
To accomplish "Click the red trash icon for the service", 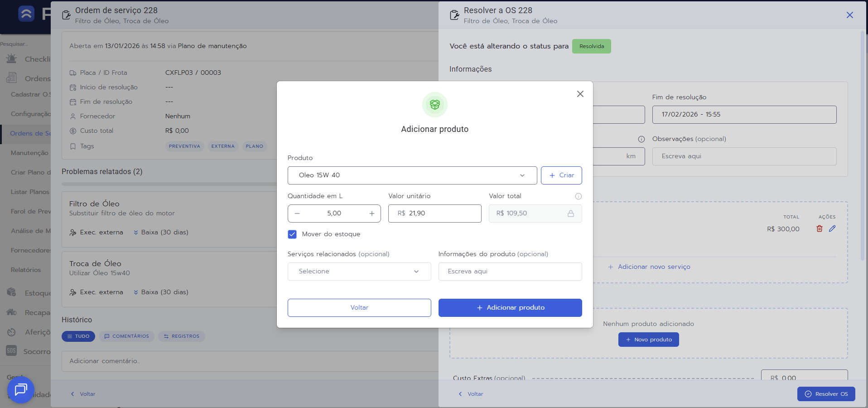I will (819, 229).
